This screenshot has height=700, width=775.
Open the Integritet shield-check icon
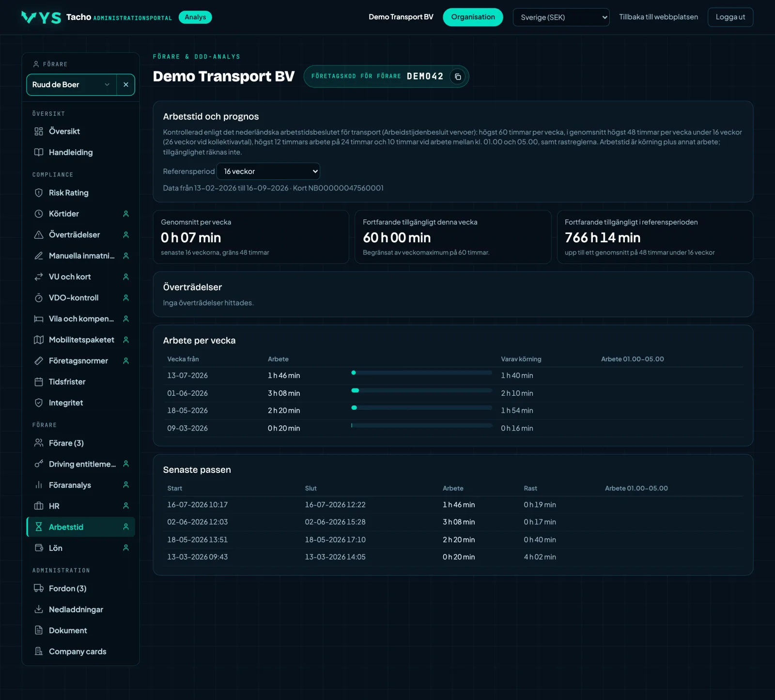(x=39, y=403)
